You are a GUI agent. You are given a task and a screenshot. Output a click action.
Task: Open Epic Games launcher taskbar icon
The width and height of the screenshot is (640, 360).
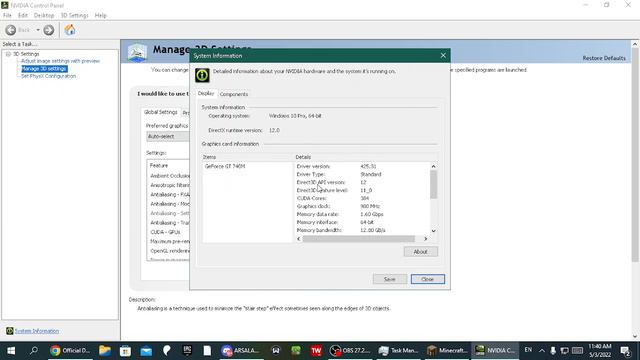187,350
